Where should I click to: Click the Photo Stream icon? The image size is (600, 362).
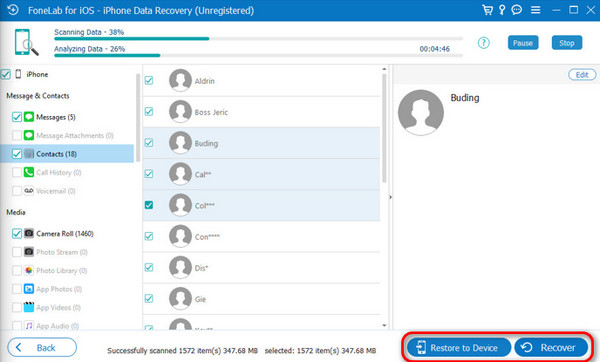click(x=29, y=252)
